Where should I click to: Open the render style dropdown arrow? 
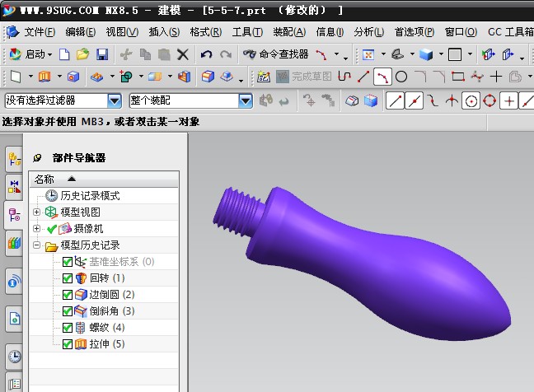[441, 54]
